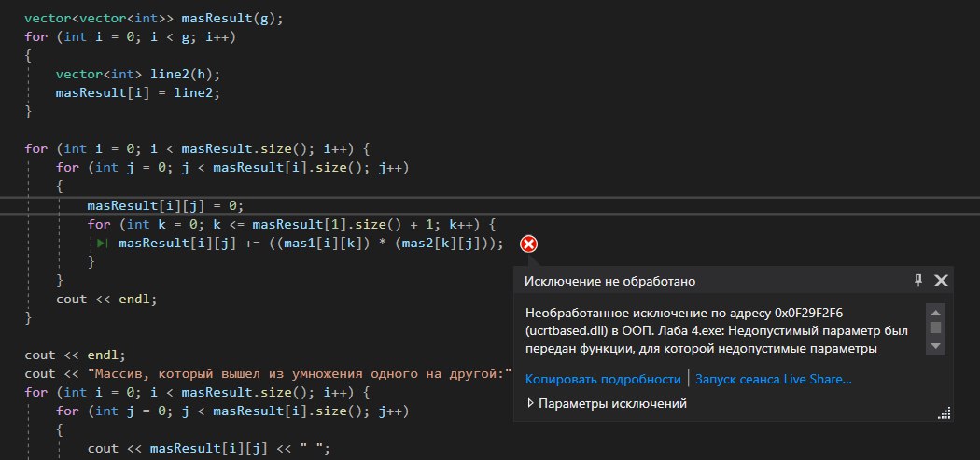Click the vector<vector<int>> masResult(g) line
Image resolution: width=980 pixels, height=460 pixels.
(154, 18)
